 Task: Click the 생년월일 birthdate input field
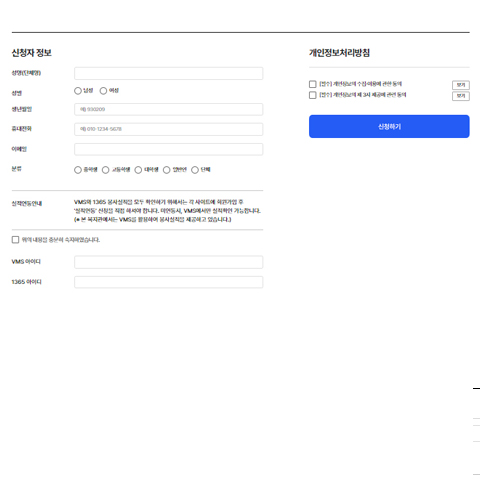click(x=168, y=109)
